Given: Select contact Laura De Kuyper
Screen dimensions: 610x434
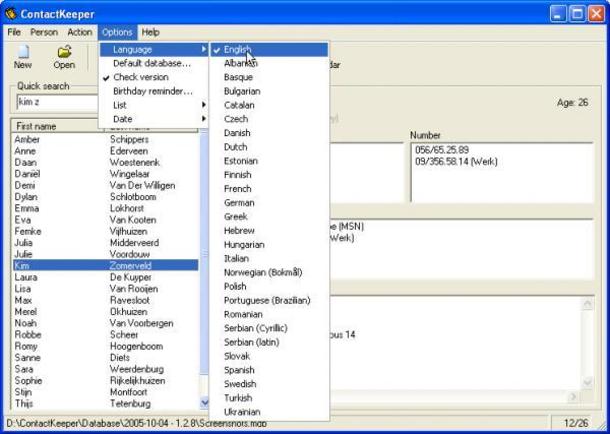Looking at the screenshot, I should coord(106,277).
